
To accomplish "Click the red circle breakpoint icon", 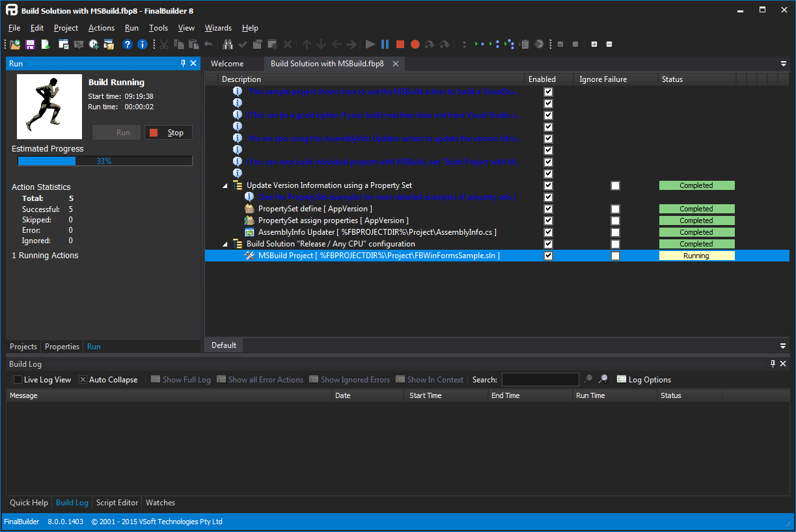I will pyautogui.click(x=415, y=44).
